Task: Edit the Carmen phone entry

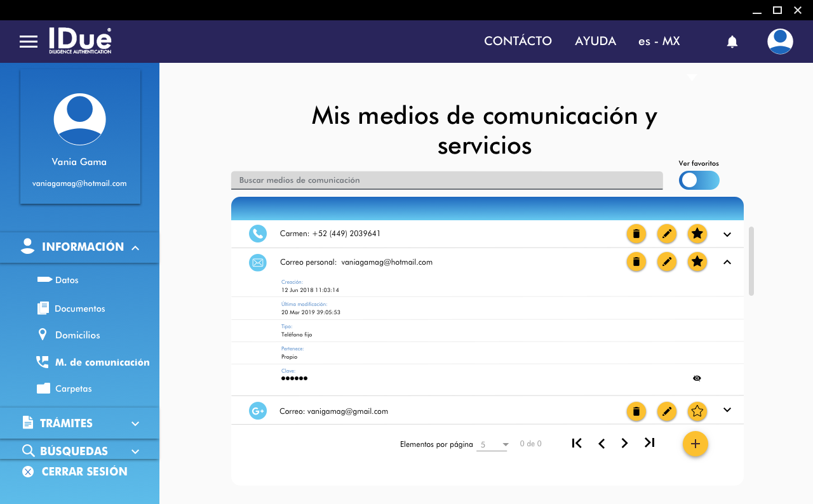Action: point(666,234)
